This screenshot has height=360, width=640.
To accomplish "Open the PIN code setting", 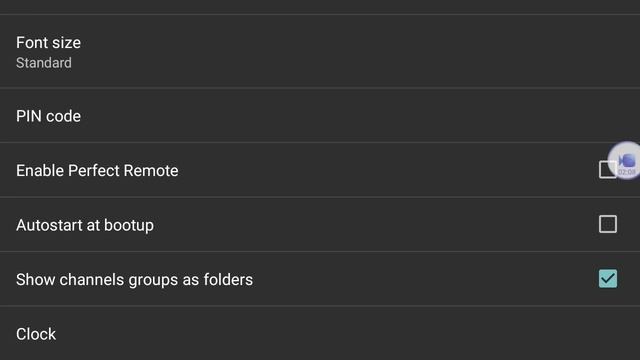I will point(320,116).
